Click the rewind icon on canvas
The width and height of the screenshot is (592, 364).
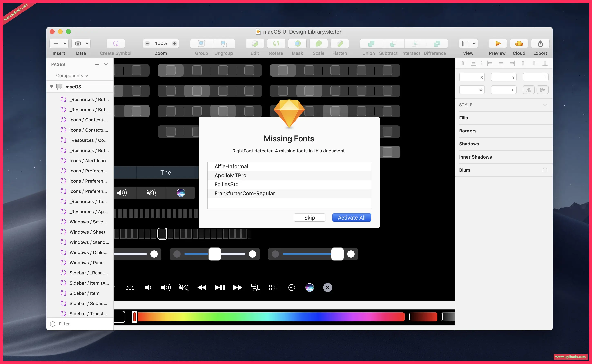202,287
